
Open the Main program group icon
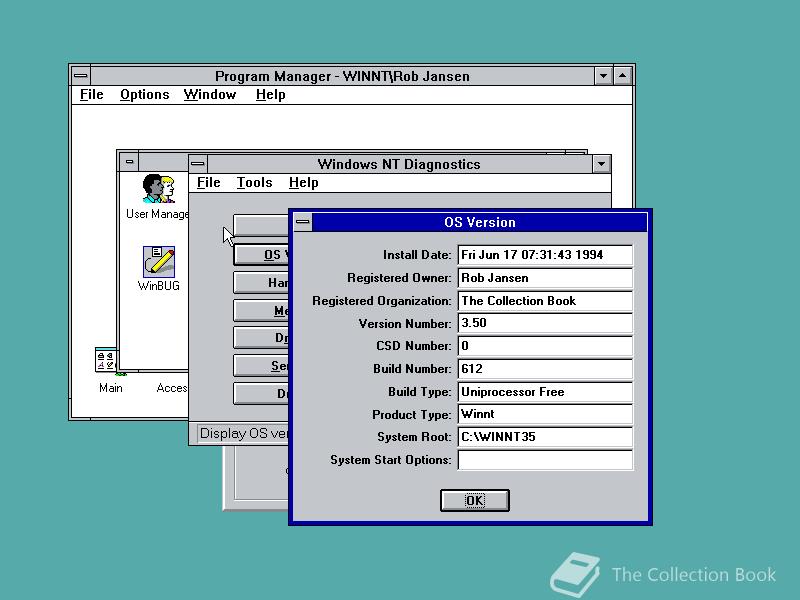click(x=106, y=360)
